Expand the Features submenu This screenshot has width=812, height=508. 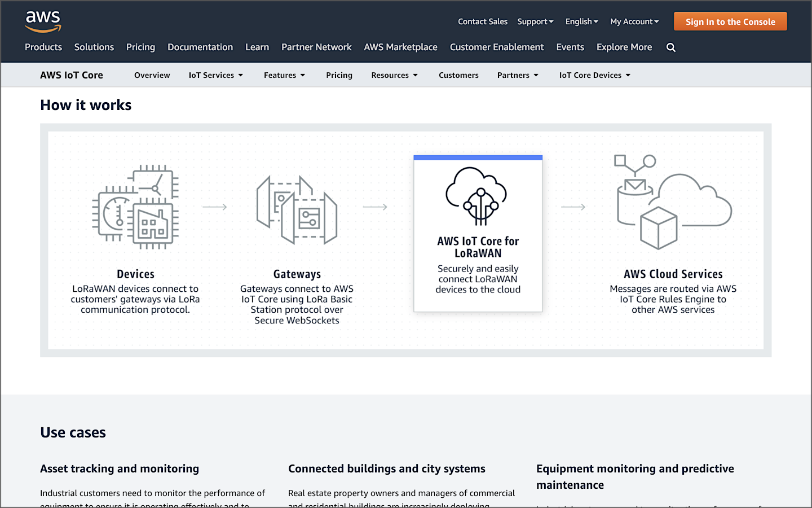pyautogui.click(x=284, y=75)
